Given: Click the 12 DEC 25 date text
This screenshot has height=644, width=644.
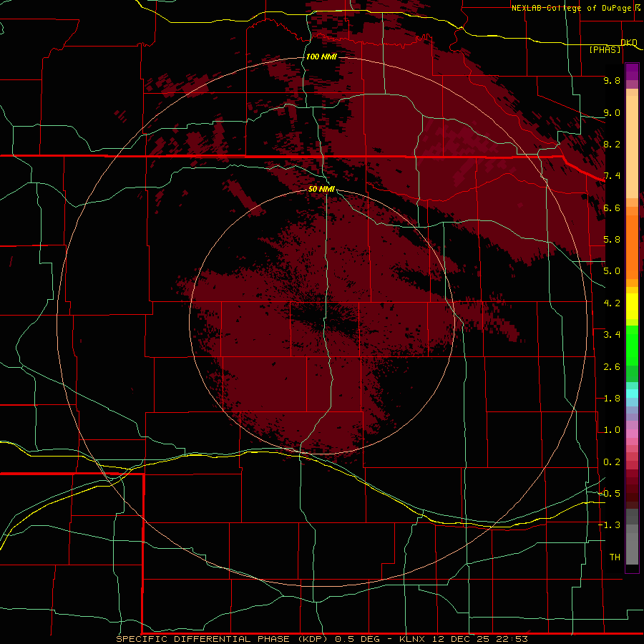Looking at the screenshot, I should point(459,639).
